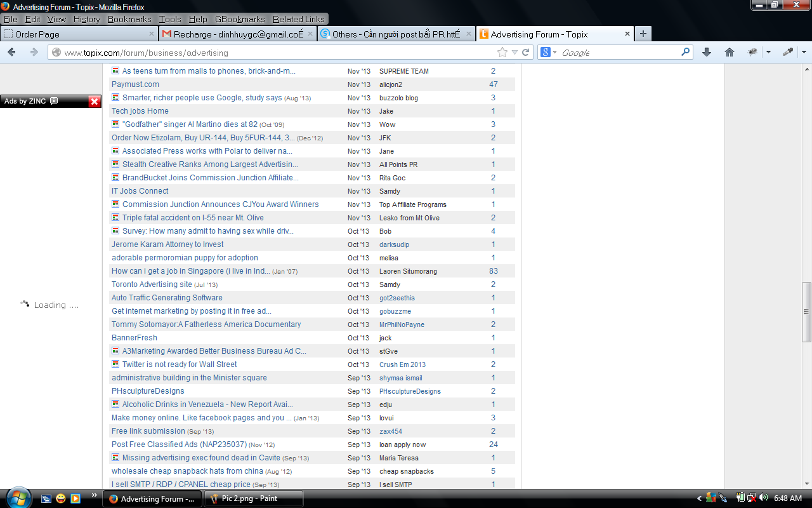Click the Show Desktop quick launch icon
The width and height of the screenshot is (812, 508).
click(x=46, y=498)
